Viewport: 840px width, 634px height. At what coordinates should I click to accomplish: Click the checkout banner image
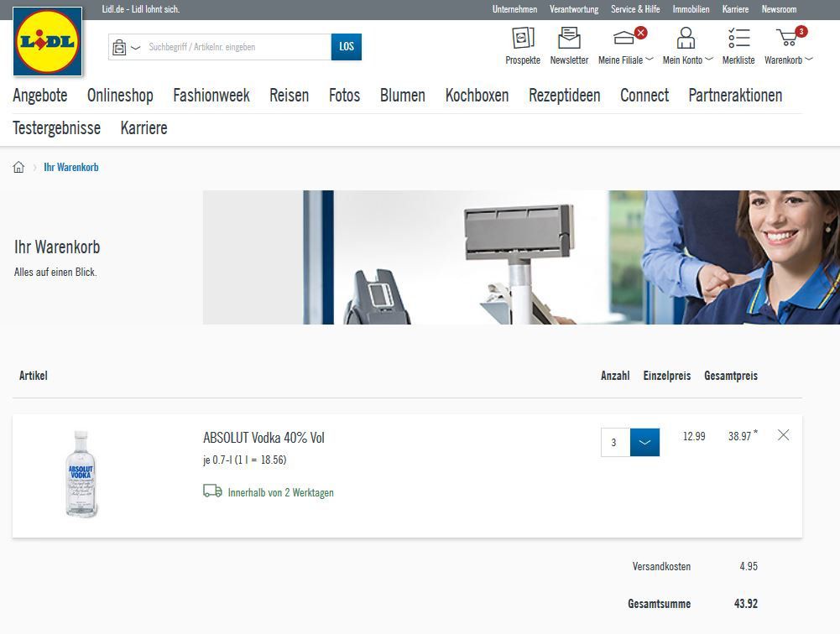coord(521,257)
